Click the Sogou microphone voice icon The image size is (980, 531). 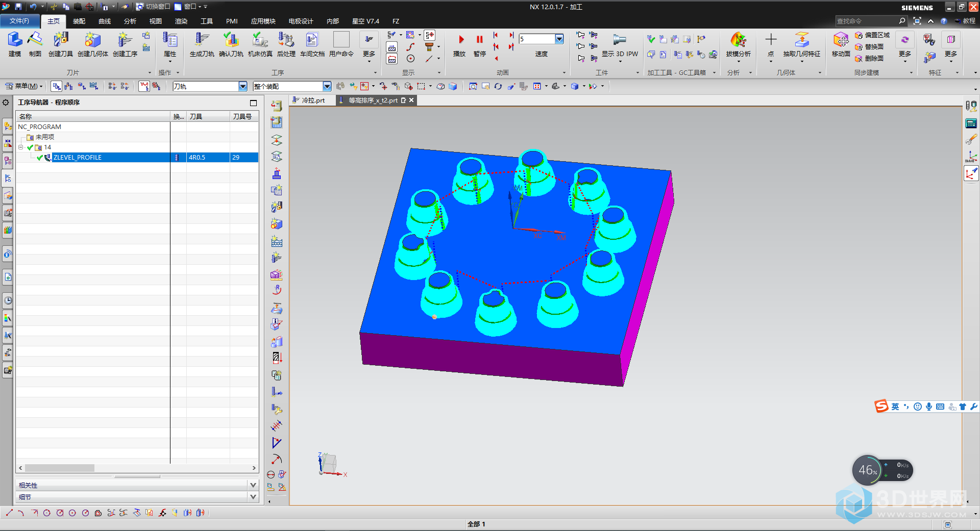[929, 407]
